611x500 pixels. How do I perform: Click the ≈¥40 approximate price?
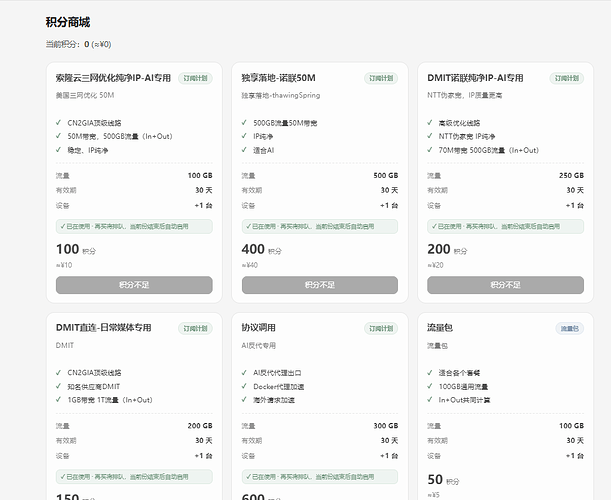(x=250, y=265)
